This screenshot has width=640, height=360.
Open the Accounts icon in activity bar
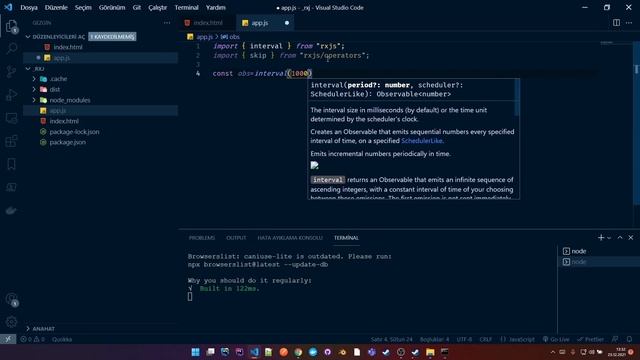point(11,299)
